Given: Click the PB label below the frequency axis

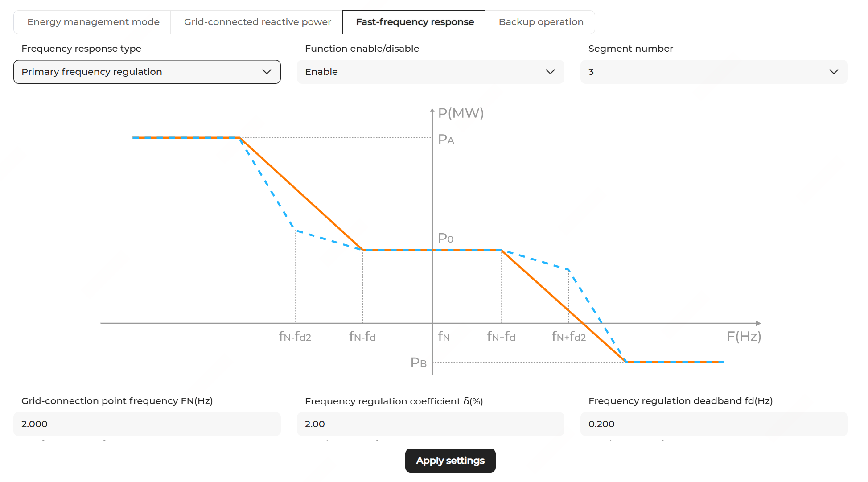Looking at the screenshot, I should pyautogui.click(x=419, y=363).
